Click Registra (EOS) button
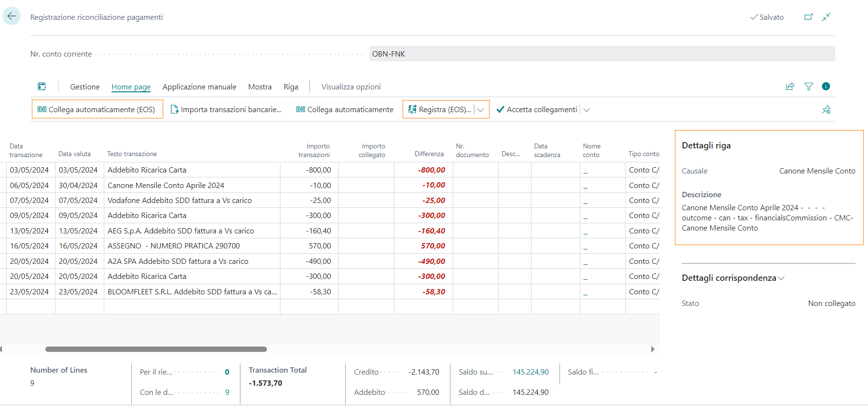Screen dimensions: 868x406 coord(439,110)
